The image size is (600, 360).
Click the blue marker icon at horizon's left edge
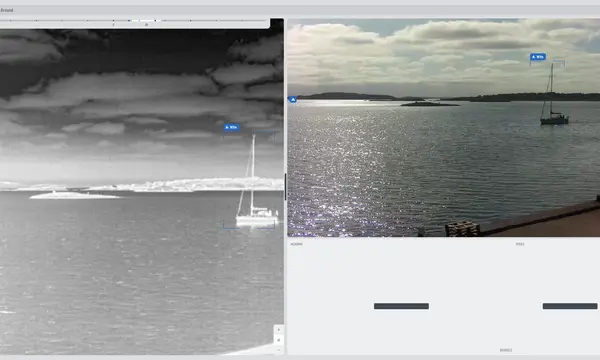293,100
